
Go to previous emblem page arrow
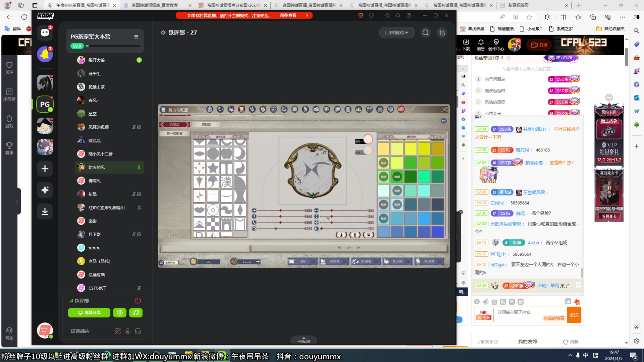[x=339, y=248]
